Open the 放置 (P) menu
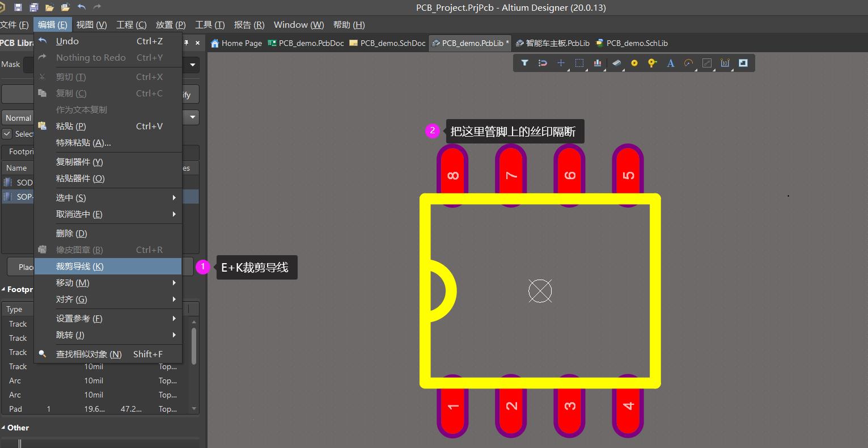This screenshot has height=448, width=868. [x=171, y=24]
